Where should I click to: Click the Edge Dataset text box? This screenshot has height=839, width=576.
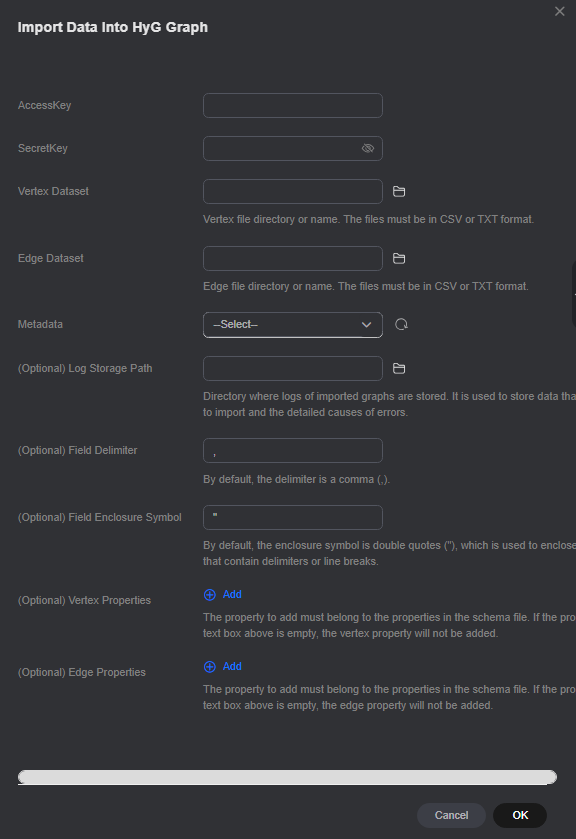click(x=293, y=258)
